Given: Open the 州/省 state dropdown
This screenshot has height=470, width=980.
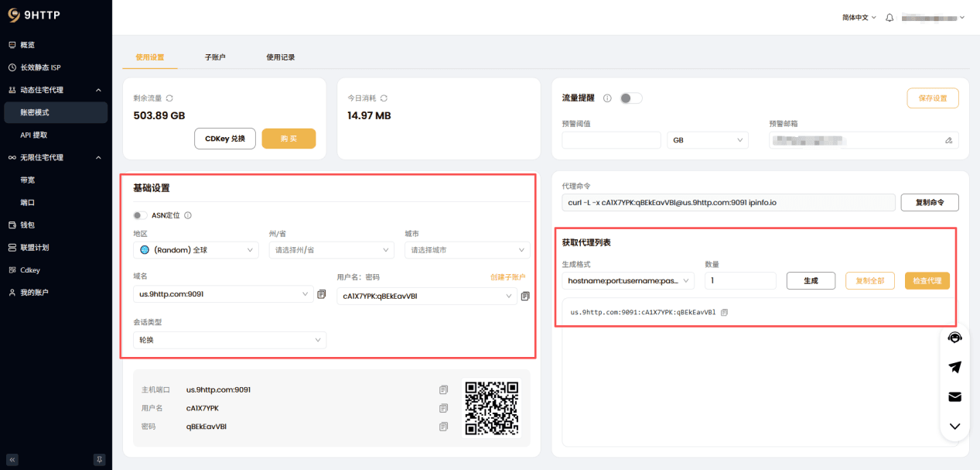Looking at the screenshot, I should (333, 250).
